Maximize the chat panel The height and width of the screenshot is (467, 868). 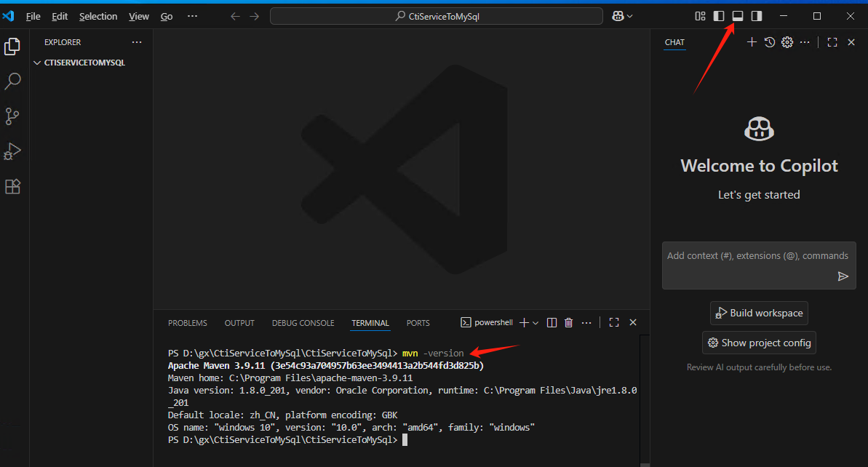832,42
